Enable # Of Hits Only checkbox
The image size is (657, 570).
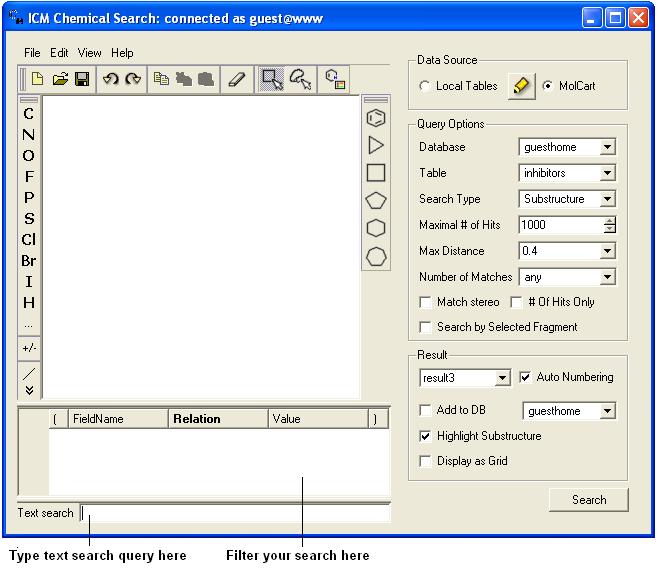click(x=516, y=302)
